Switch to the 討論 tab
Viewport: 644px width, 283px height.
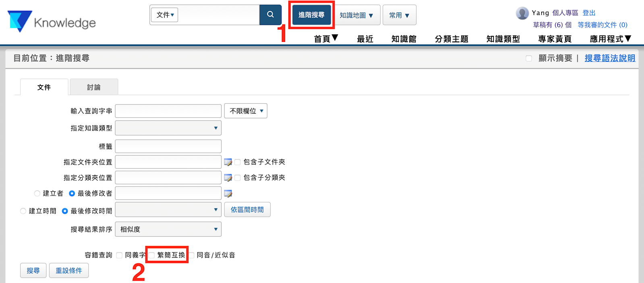(94, 87)
